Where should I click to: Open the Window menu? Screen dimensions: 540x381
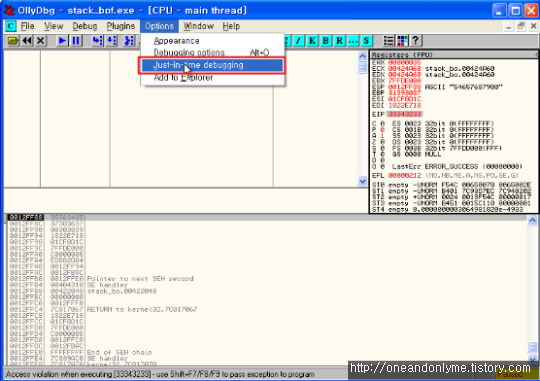[x=198, y=26]
